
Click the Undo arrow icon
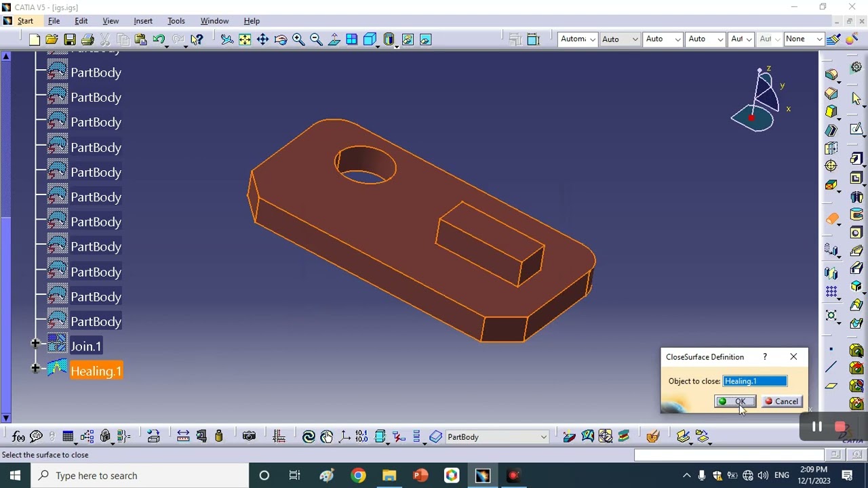pos(159,39)
